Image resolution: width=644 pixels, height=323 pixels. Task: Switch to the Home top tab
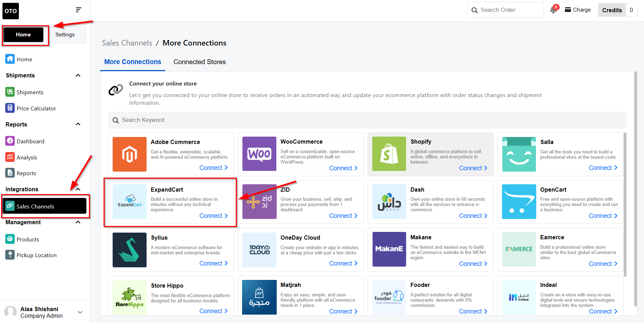23,35
